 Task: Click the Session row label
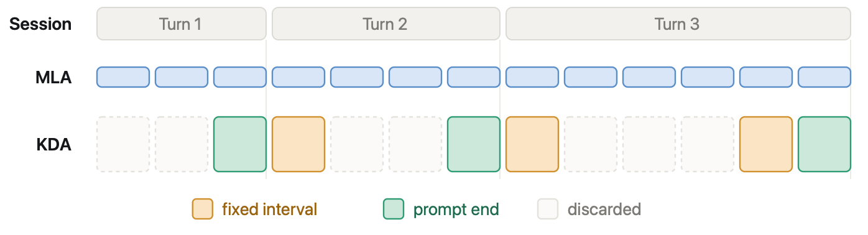pyautogui.click(x=41, y=24)
